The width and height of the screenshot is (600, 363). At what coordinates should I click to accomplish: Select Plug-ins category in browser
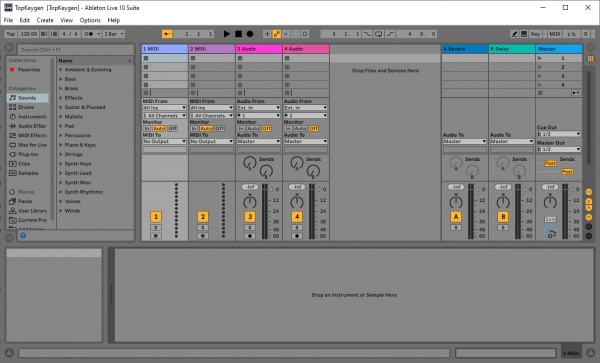pyautogui.click(x=28, y=154)
